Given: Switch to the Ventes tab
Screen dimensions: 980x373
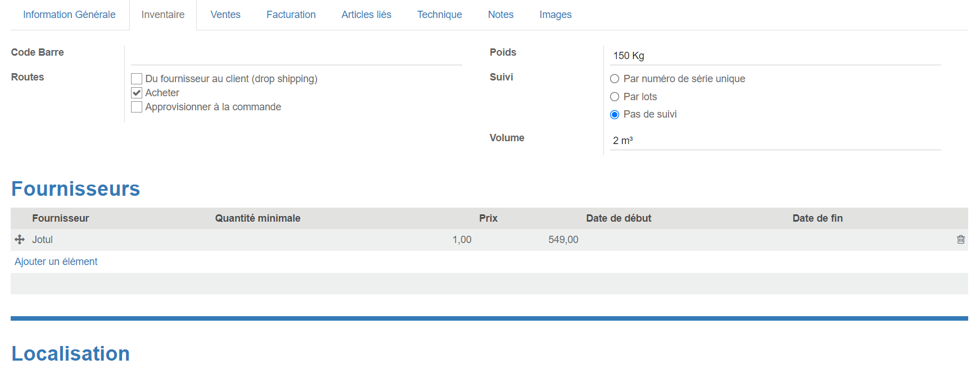Looking at the screenshot, I should pyautogui.click(x=225, y=15).
